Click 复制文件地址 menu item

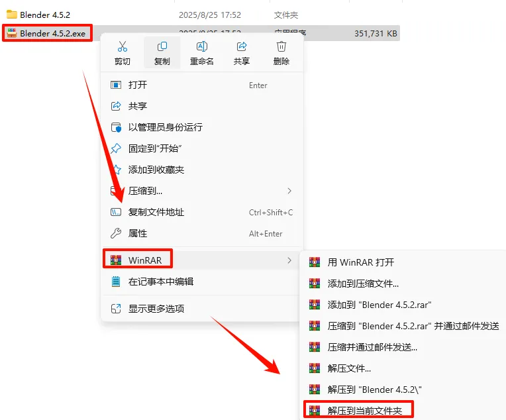coord(202,212)
